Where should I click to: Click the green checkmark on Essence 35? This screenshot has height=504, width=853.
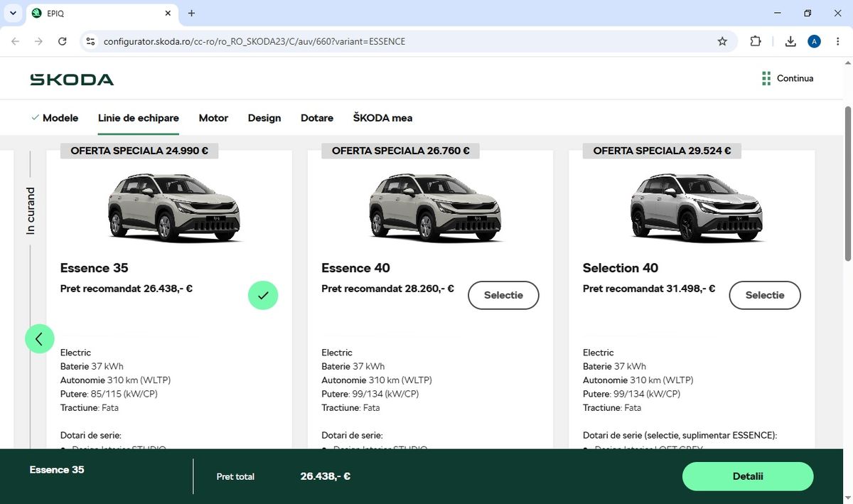coord(263,295)
